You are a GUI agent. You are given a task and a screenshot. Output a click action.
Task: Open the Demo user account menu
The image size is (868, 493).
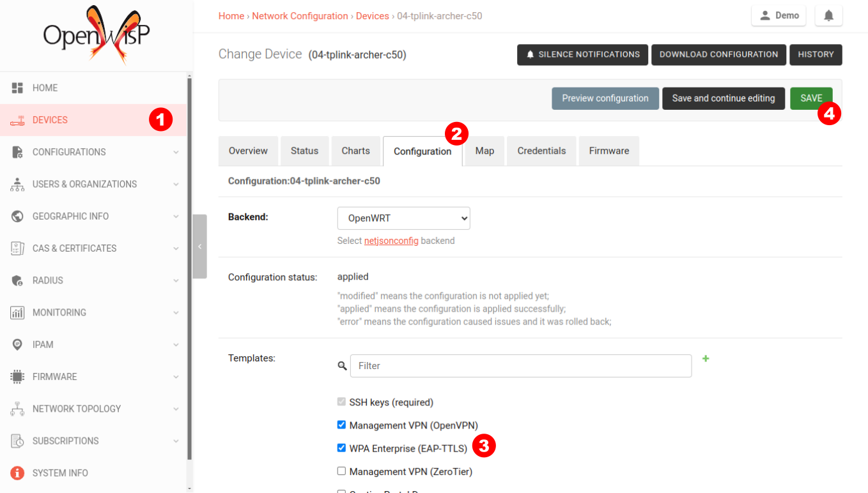pyautogui.click(x=779, y=15)
